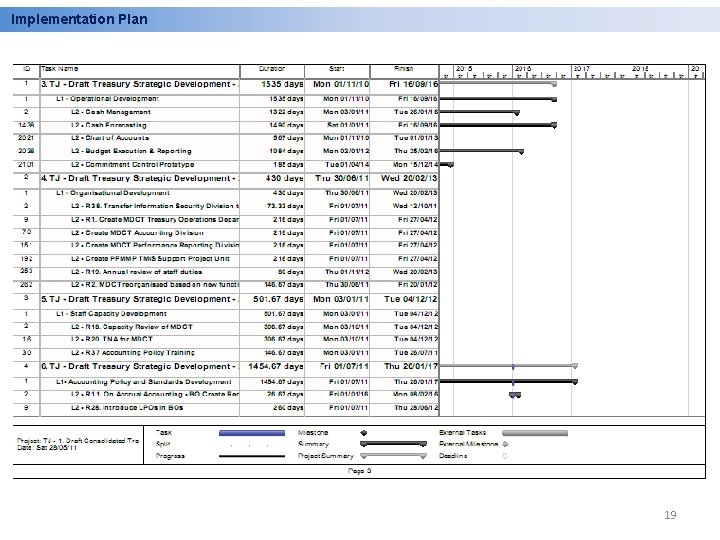Select the 'Create PFMMP TMIS Support Project Unit' task
720x540 pixels.
tap(150, 259)
